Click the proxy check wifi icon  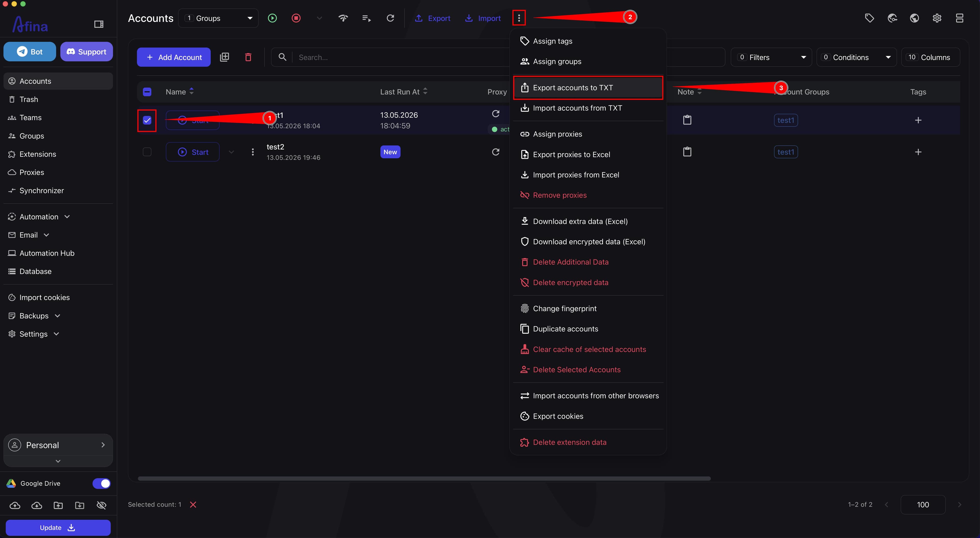pos(343,18)
